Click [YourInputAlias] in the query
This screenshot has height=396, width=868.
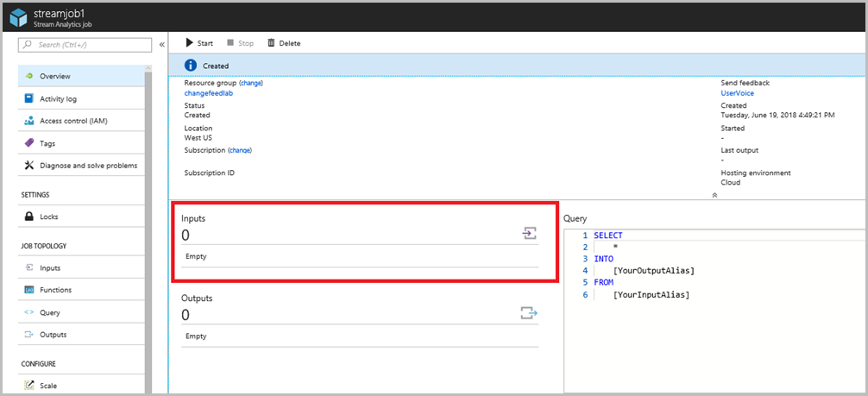click(x=651, y=295)
